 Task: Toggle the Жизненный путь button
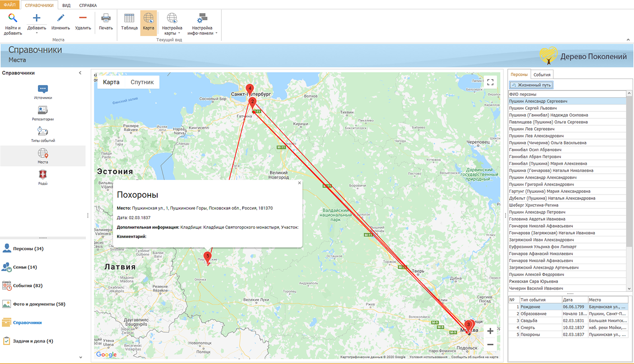point(531,85)
